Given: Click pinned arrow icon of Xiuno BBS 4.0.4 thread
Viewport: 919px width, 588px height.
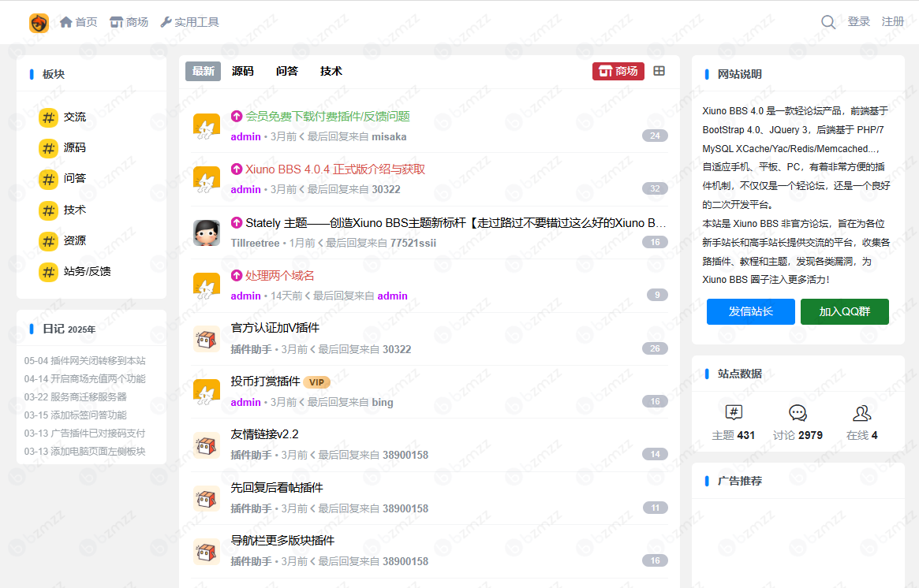Looking at the screenshot, I should tap(237, 169).
